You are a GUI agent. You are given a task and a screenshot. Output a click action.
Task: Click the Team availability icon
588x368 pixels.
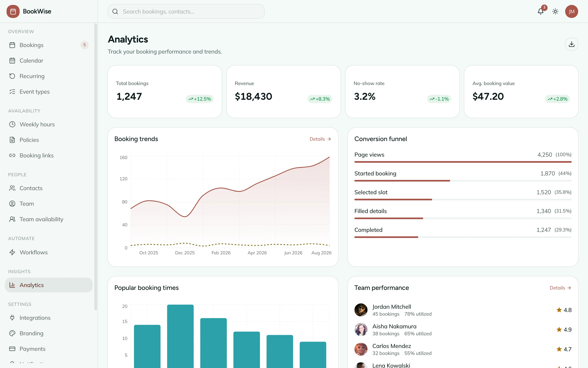click(x=12, y=219)
